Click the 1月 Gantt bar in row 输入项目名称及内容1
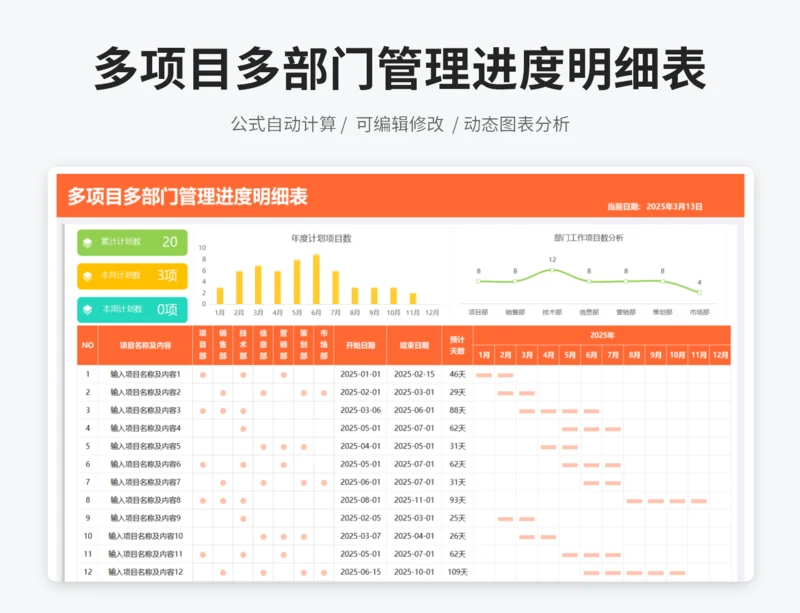This screenshot has width=800, height=613. [484, 375]
